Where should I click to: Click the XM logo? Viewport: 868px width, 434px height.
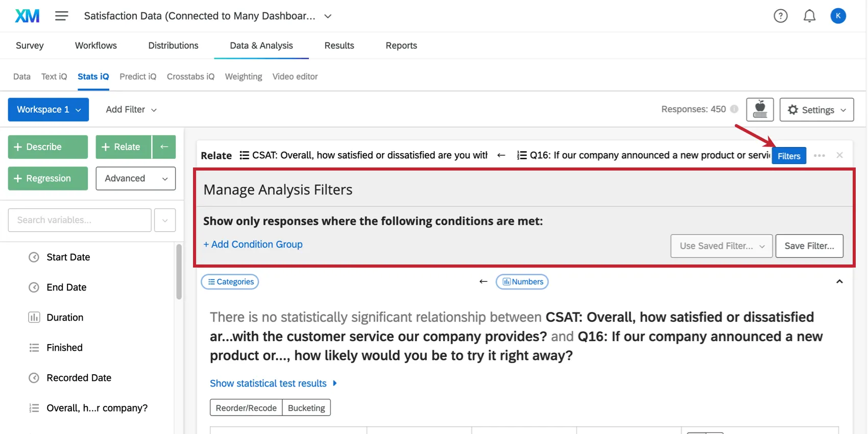pyautogui.click(x=27, y=16)
